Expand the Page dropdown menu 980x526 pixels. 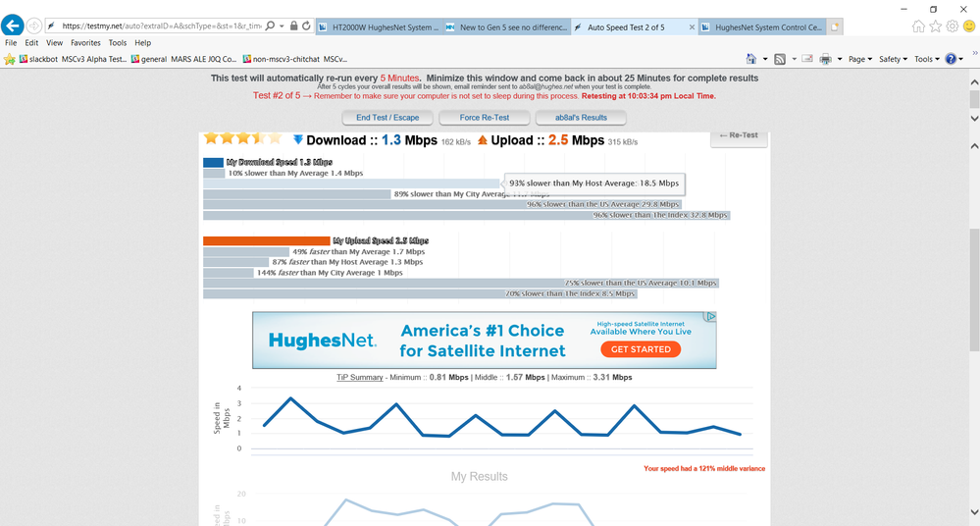(x=859, y=59)
